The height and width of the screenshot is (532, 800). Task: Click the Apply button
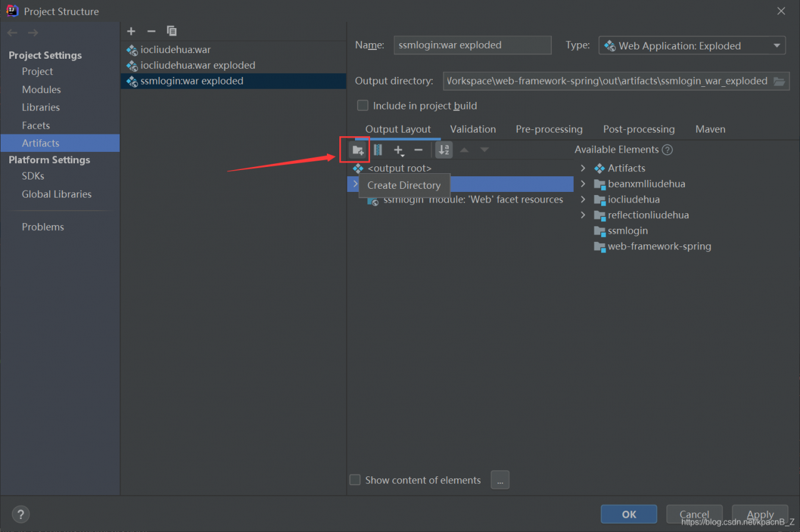760,514
